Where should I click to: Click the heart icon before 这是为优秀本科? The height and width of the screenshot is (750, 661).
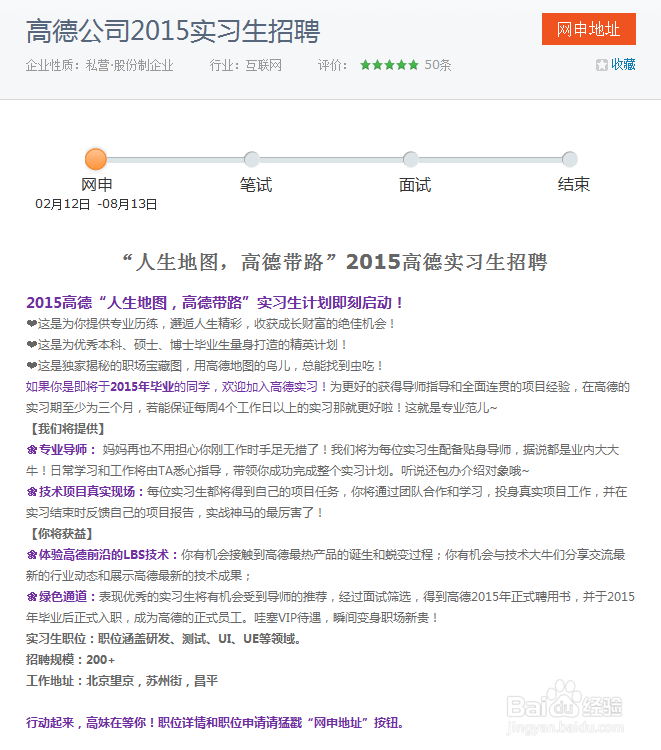click(x=32, y=345)
